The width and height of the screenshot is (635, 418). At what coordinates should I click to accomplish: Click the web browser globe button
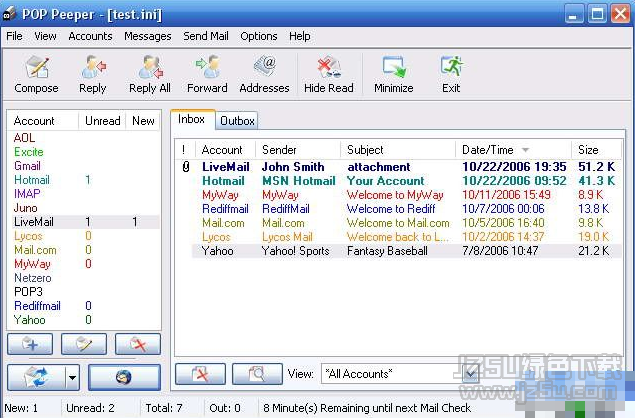point(124,377)
